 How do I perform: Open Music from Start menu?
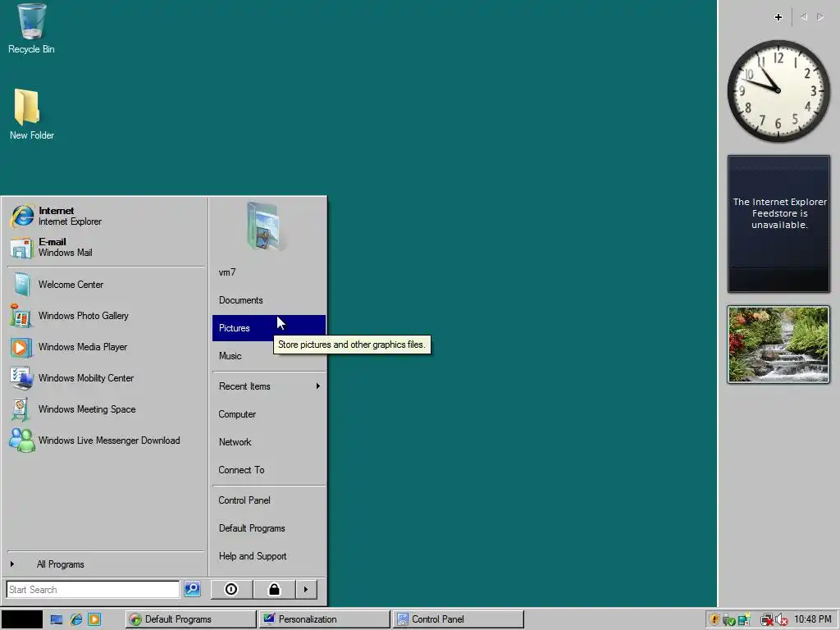click(269, 356)
